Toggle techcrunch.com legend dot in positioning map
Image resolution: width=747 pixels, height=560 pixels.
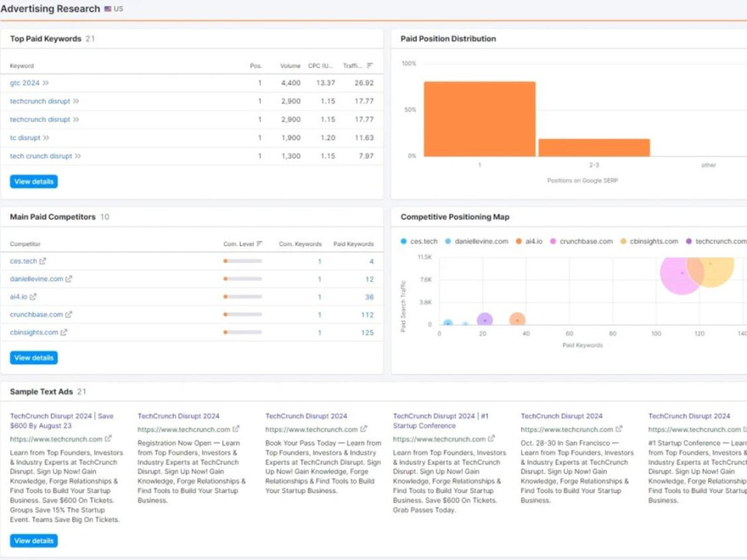click(689, 241)
